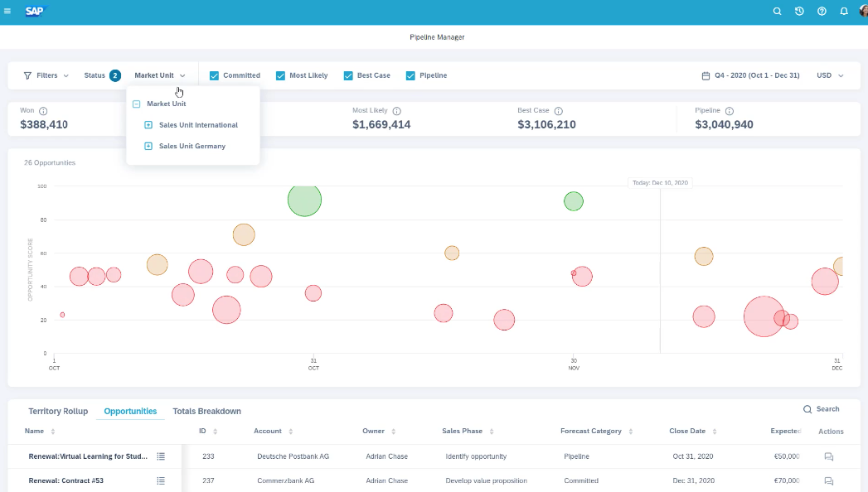
Task: Open the global search magnifier icon
Action: (777, 11)
